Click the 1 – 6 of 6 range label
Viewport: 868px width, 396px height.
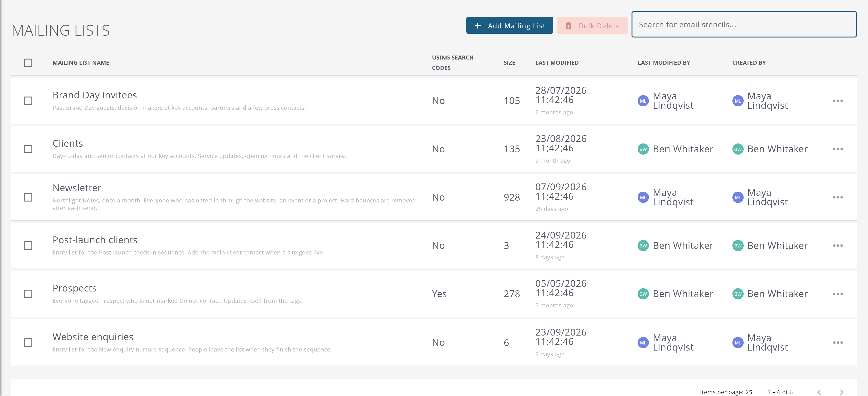[x=780, y=392]
